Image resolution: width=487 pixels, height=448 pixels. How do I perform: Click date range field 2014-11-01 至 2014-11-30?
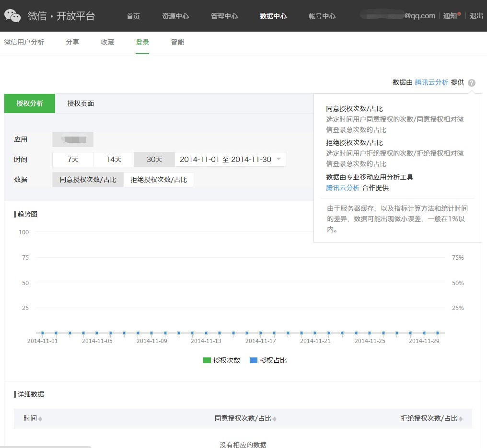[x=230, y=159]
